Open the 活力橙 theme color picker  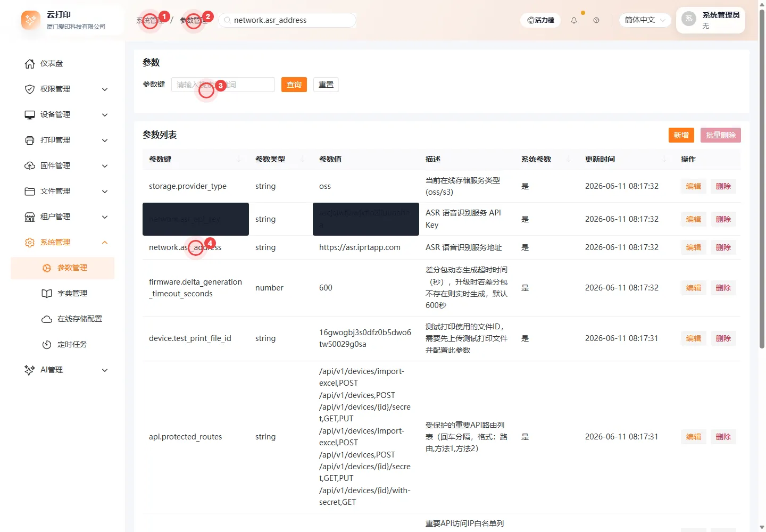pos(540,20)
